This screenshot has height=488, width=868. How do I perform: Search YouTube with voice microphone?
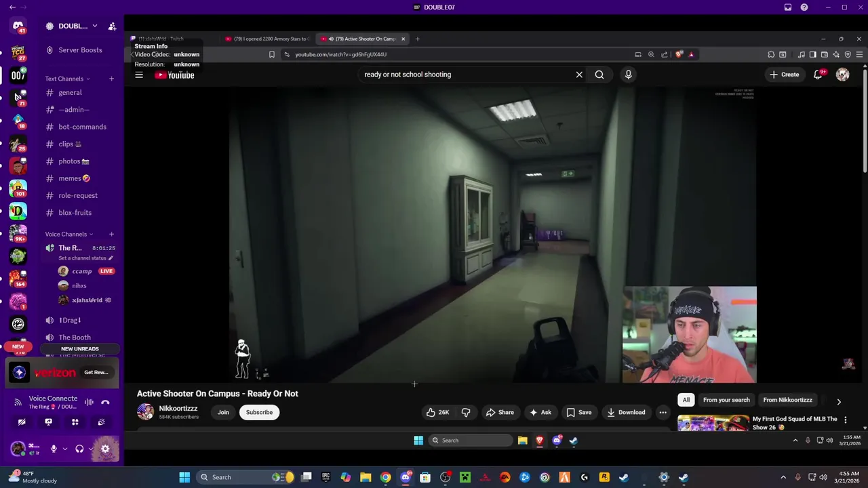[628, 75]
